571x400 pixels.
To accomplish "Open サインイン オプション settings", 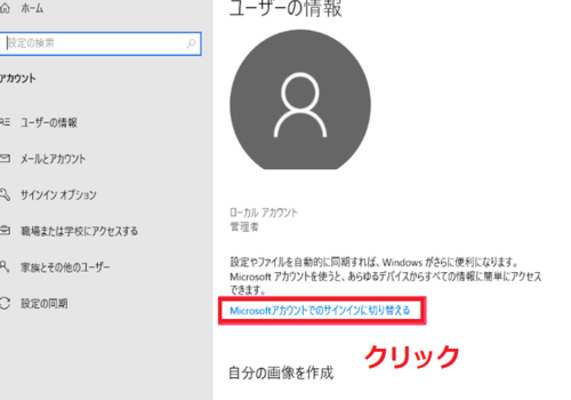I will tap(59, 195).
